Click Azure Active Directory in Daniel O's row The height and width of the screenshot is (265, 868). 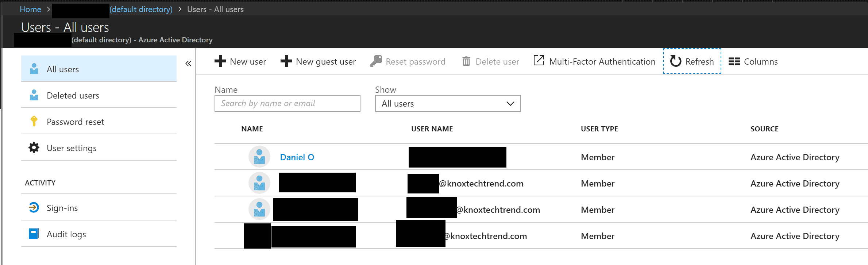pos(795,157)
